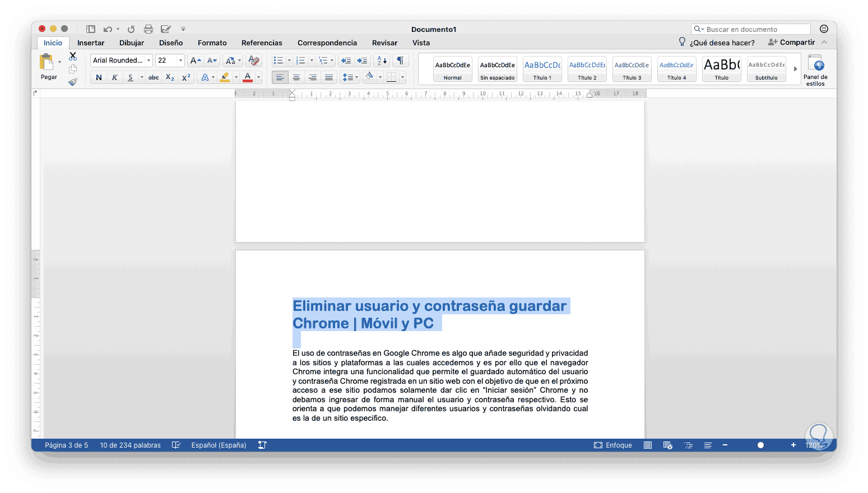
Task: Clear all formatting with the eraser icon
Action: tap(254, 61)
